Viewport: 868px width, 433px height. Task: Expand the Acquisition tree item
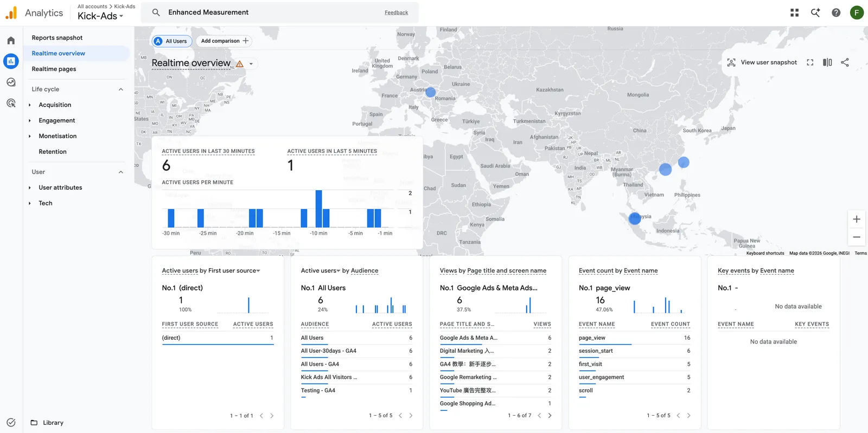pyautogui.click(x=30, y=105)
